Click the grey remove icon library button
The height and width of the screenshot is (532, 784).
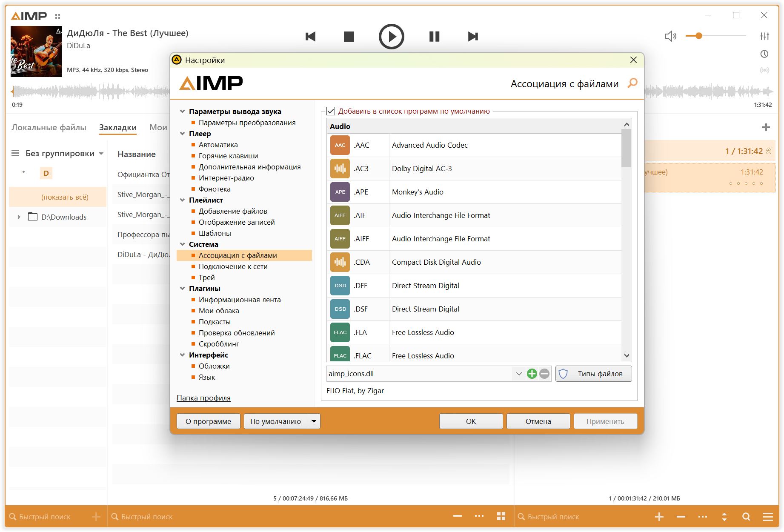544,374
